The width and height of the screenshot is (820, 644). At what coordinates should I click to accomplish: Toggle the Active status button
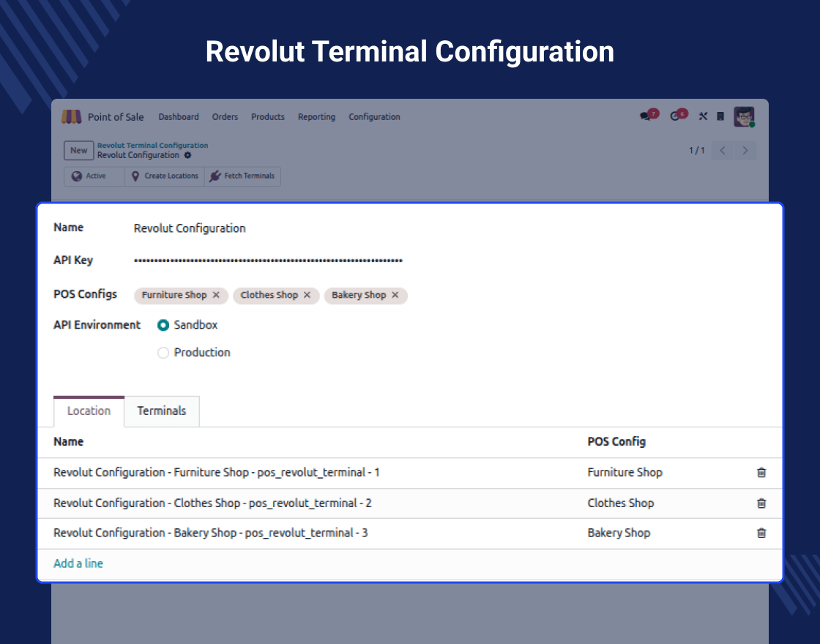94,176
